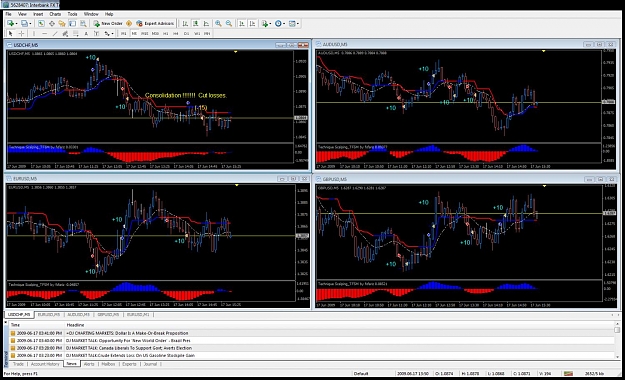This screenshot has width=625, height=380.
Task: Open the Mailbox terminal tab
Action: tap(108, 364)
